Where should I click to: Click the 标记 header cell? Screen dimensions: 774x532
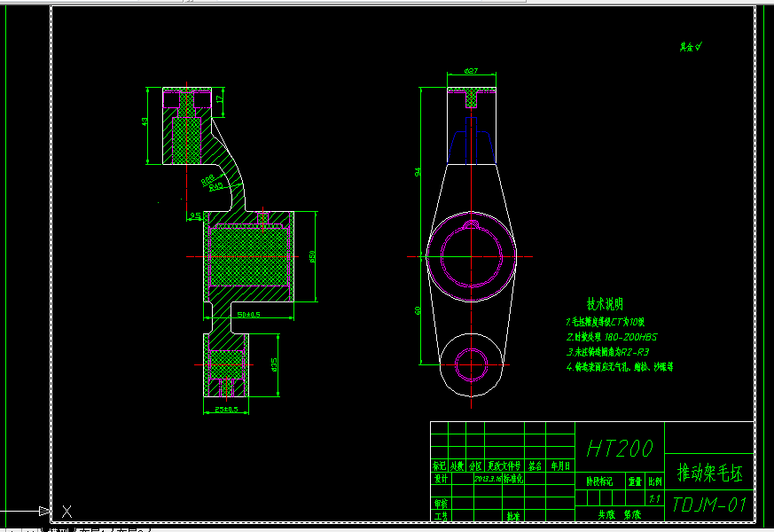click(439, 465)
